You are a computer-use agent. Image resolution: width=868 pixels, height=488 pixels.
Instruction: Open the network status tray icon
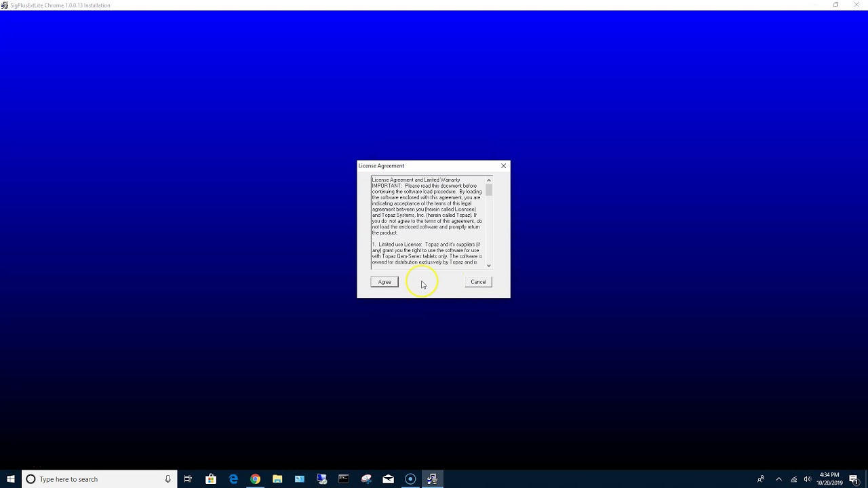793,479
